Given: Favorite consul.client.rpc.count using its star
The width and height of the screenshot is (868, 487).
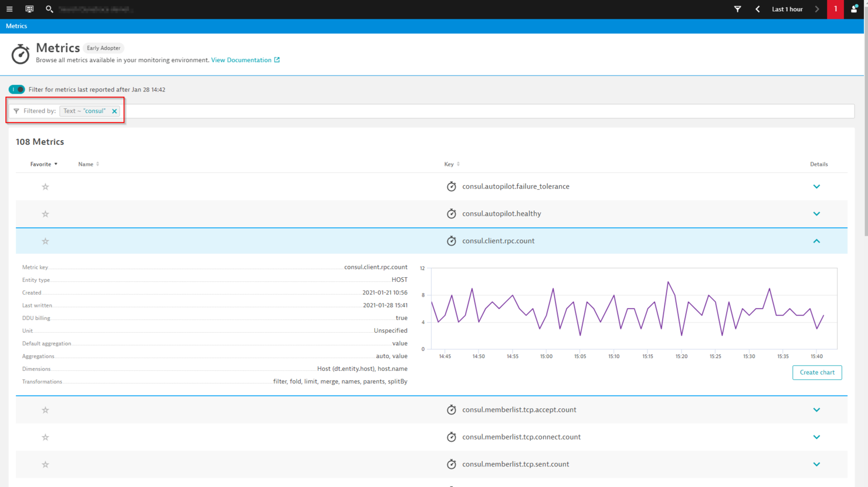Looking at the screenshot, I should click(45, 241).
